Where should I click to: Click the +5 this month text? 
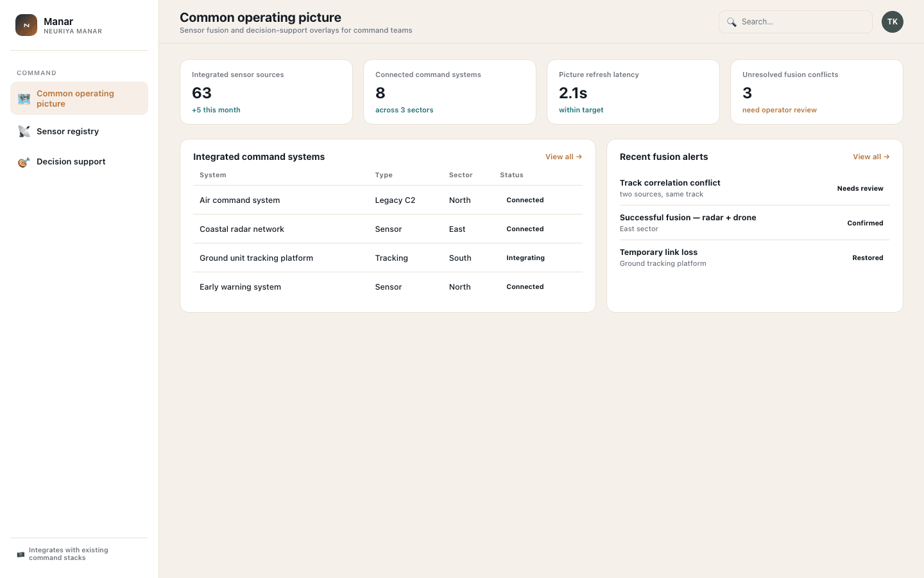click(x=216, y=110)
